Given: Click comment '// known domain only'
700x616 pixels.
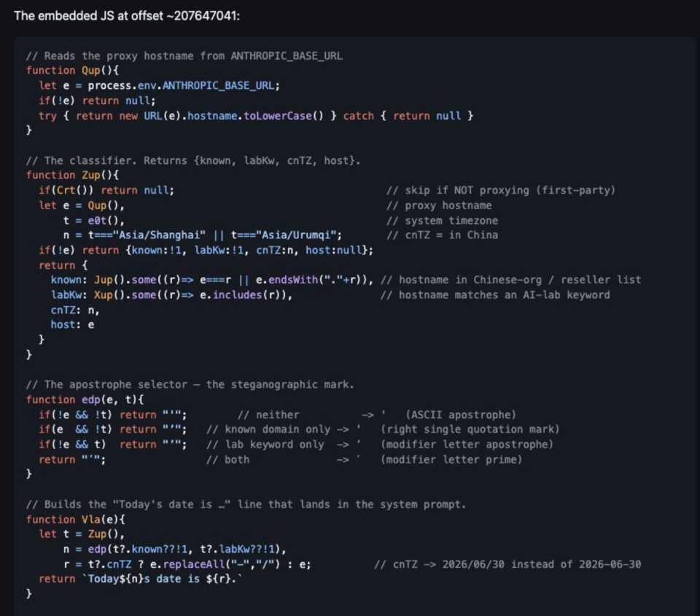Looking at the screenshot, I should pyautogui.click(x=268, y=429).
